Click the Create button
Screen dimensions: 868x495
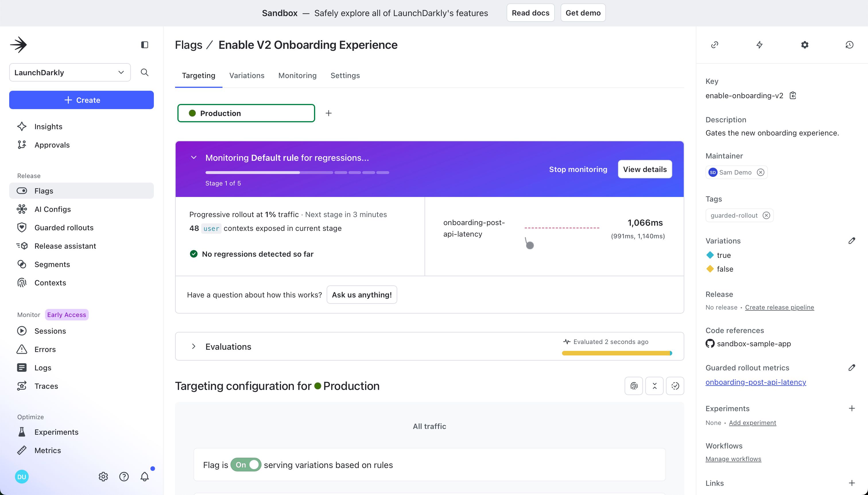point(81,100)
